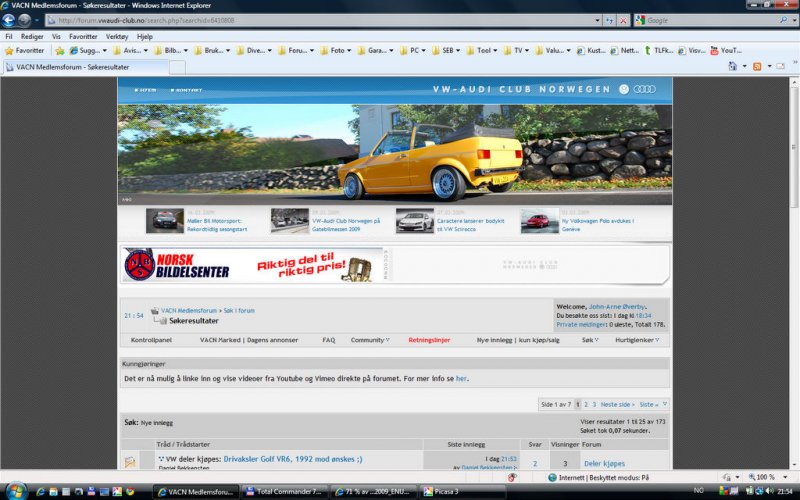
Task: Click the Favoritter star icon
Action: click(x=10, y=50)
